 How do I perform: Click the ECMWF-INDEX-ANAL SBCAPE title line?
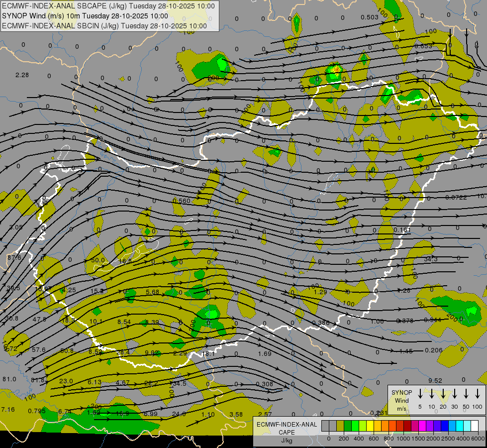[108, 6]
